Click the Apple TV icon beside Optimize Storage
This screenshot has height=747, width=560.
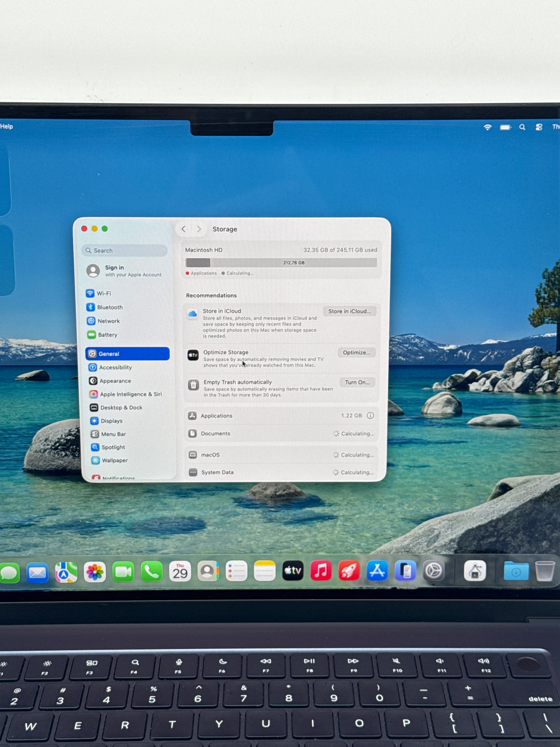[x=193, y=355]
